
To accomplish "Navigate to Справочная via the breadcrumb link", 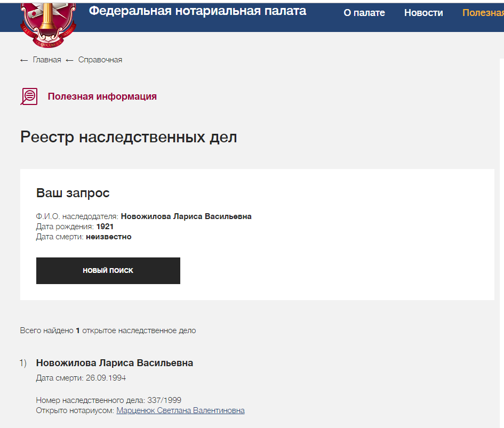I will 100,60.
